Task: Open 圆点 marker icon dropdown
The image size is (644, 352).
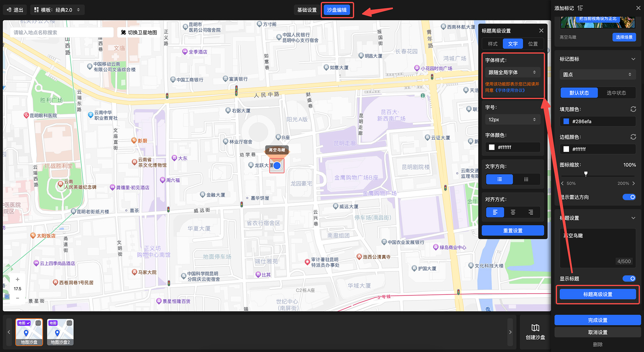Action: click(x=597, y=74)
